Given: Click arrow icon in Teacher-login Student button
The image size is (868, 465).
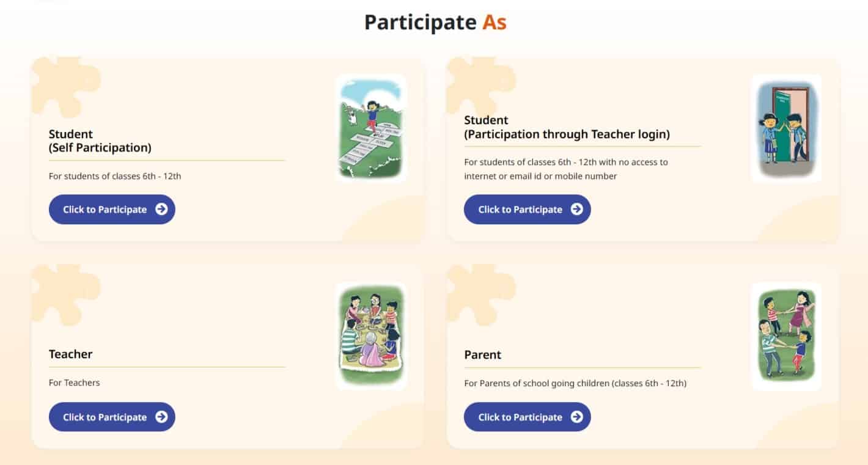Looking at the screenshot, I should 576,209.
